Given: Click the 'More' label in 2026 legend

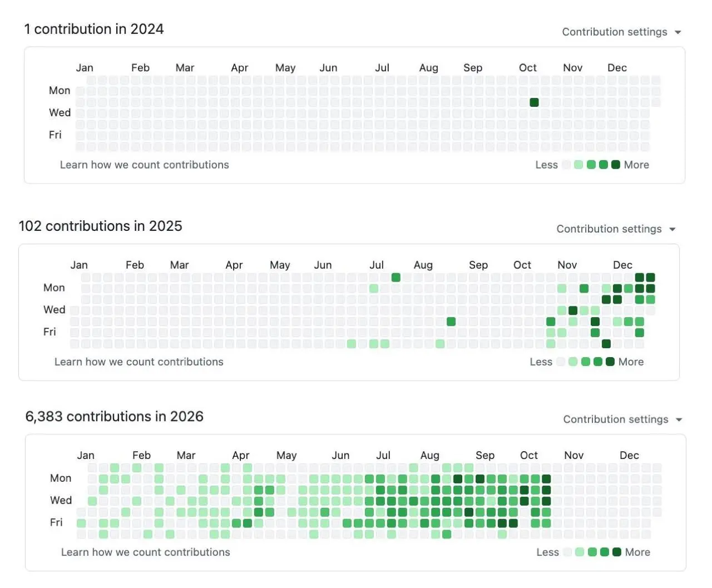Looking at the screenshot, I should click(637, 552).
